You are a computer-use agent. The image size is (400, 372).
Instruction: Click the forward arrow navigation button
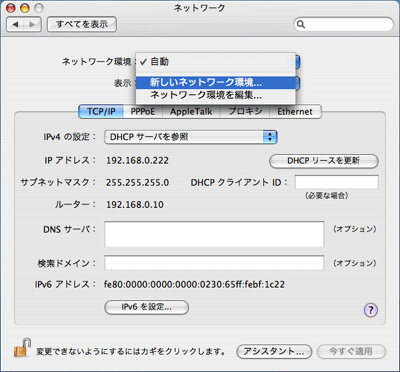32,24
